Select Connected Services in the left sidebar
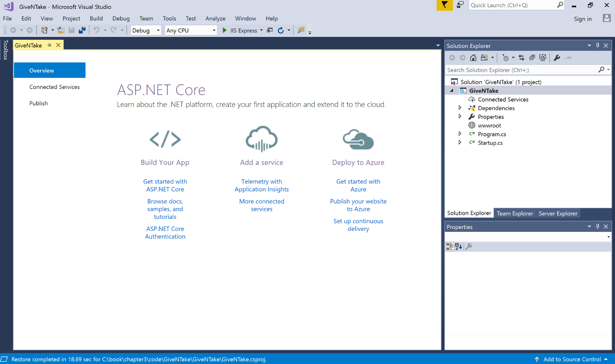615x364 pixels. pyautogui.click(x=55, y=87)
